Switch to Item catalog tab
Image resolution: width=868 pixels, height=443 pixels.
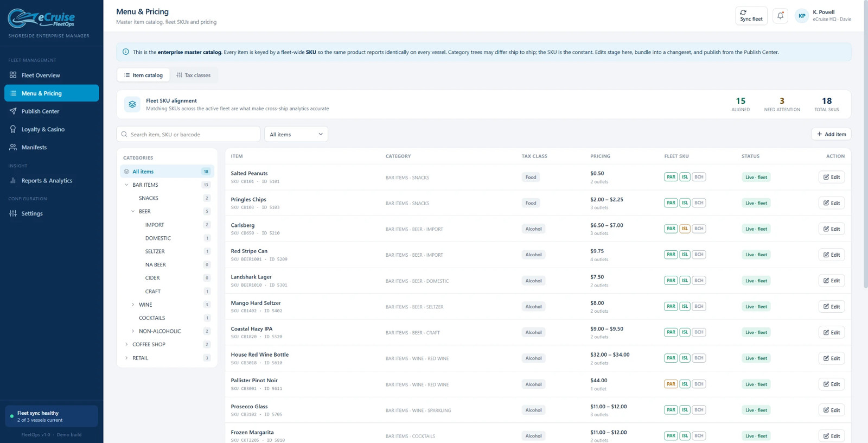tap(143, 75)
